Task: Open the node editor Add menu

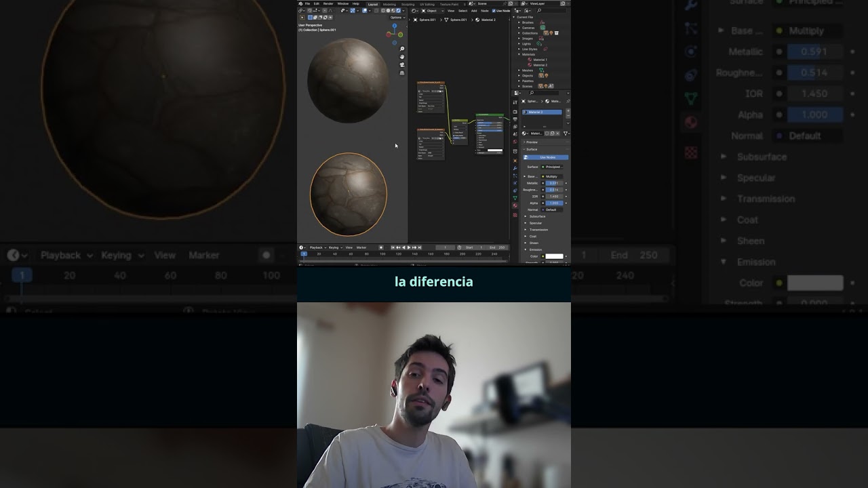Action: point(474,11)
